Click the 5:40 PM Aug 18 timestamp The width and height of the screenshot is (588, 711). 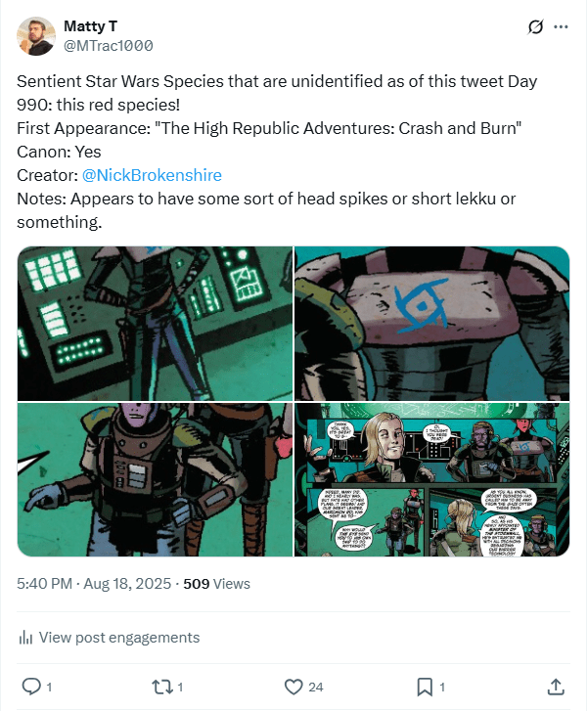click(x=95, y=583)
